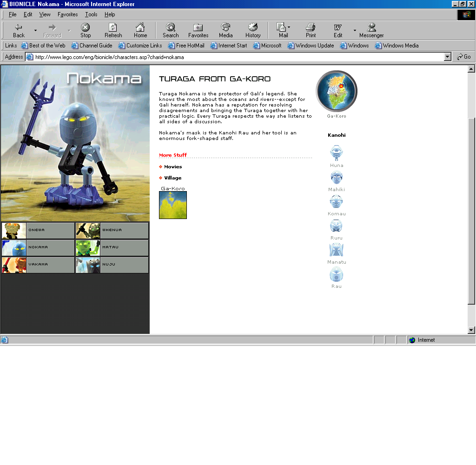Image resolution: width=476 pixels, height=465 pixels.
Task: Open the Tools menu
Action: [91, 14]
